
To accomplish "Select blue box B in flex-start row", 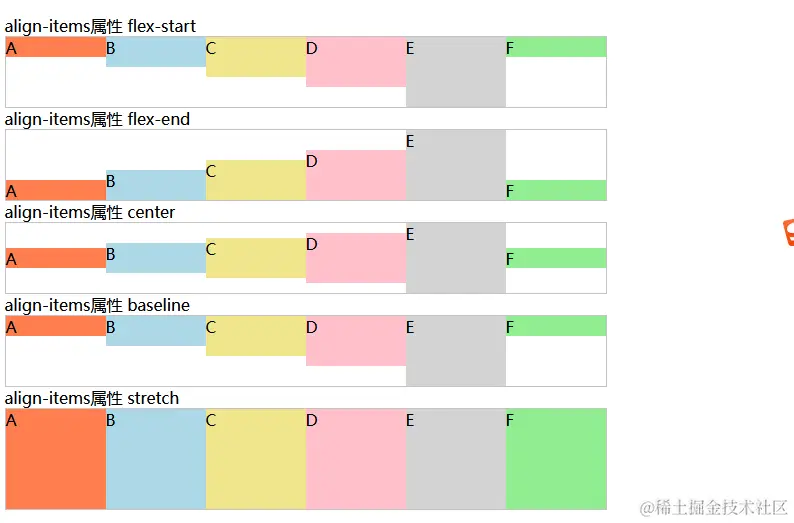I will 156,52.
